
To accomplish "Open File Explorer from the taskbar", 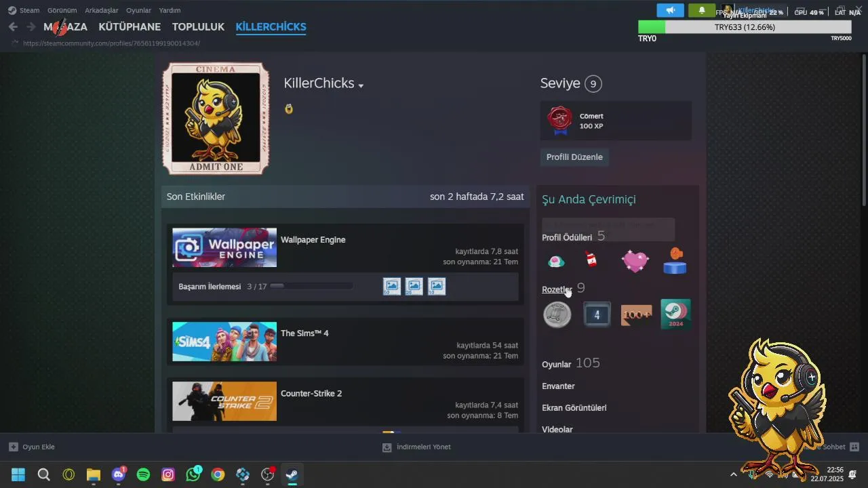I will [94, 474].
